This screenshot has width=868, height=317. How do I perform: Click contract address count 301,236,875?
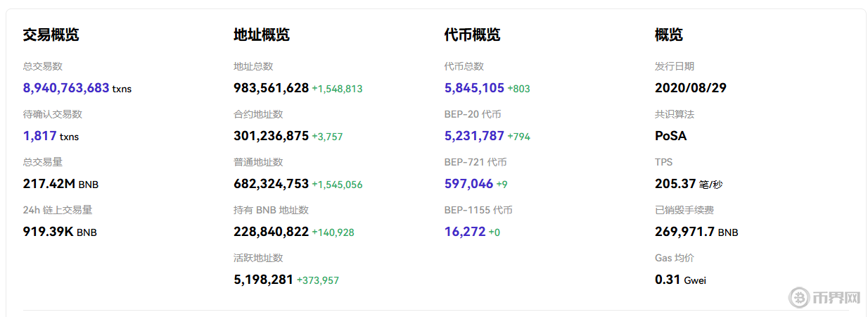(271, 136)
